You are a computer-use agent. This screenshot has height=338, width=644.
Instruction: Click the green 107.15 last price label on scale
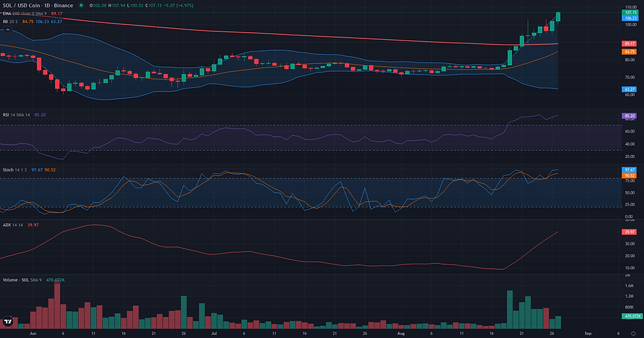point(630,12)
